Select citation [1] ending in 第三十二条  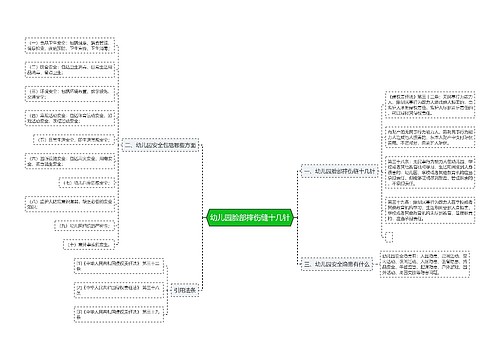point(119,266)
